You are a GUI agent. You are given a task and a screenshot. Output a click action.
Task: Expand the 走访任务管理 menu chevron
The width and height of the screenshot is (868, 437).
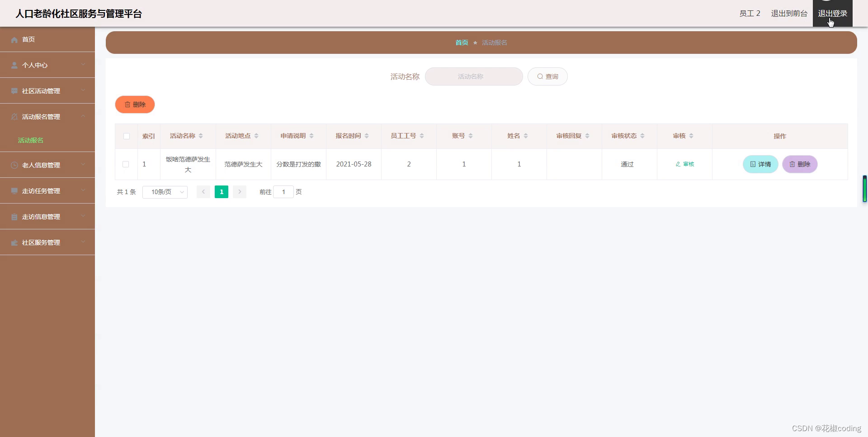(83, 190)
